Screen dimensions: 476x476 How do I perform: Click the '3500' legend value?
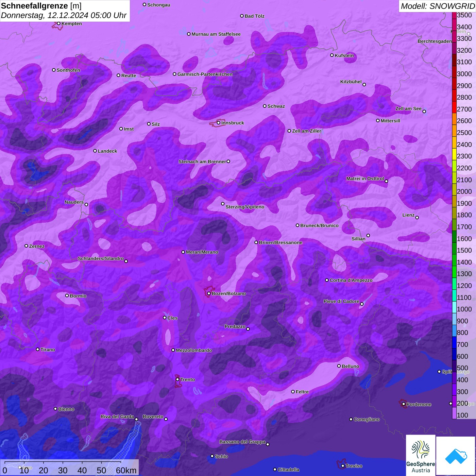pyautogui.click(x=464, y=15)
